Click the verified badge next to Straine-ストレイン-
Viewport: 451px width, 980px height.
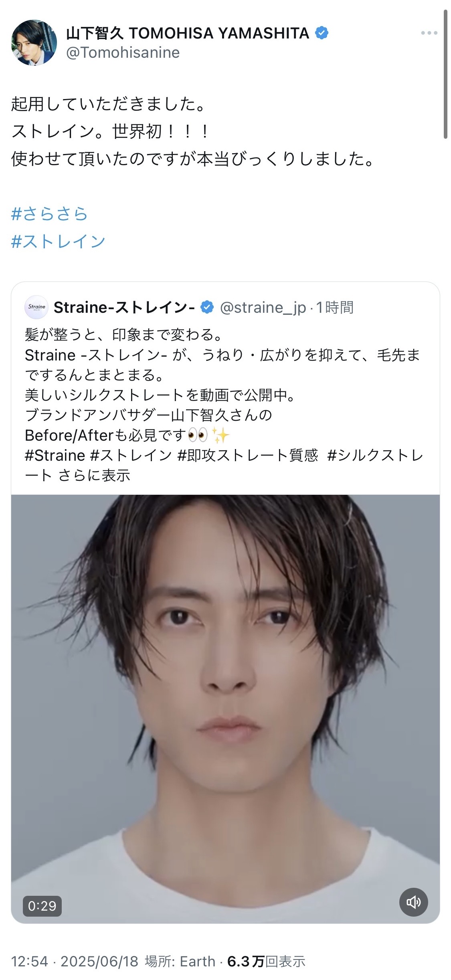click(x=207, y=307)
